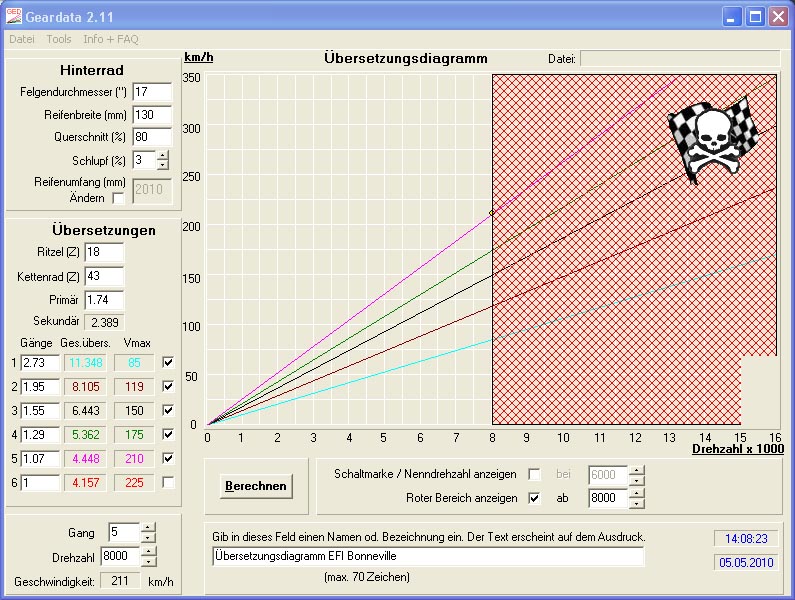Click the gear 3 ratio field

point(40,410)
